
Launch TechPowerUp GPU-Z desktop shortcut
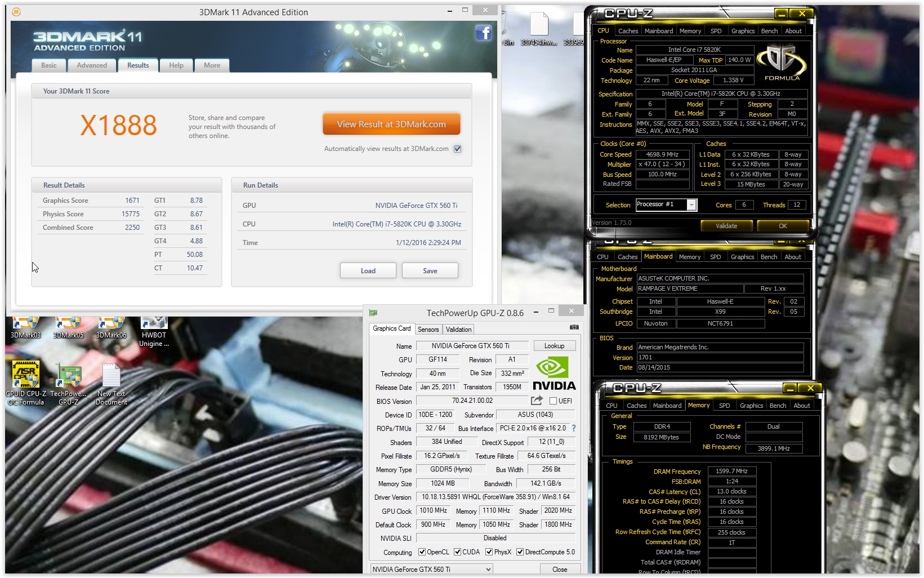(x=69, y=383)
